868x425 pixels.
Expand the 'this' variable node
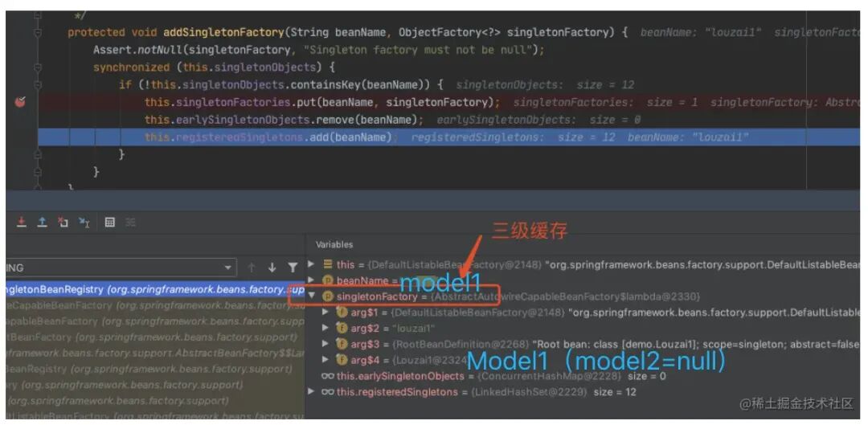click(312, 264)
